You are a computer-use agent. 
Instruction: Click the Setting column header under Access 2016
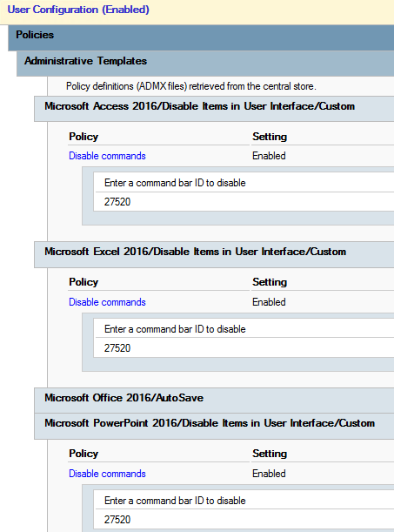tap(270, 137)
